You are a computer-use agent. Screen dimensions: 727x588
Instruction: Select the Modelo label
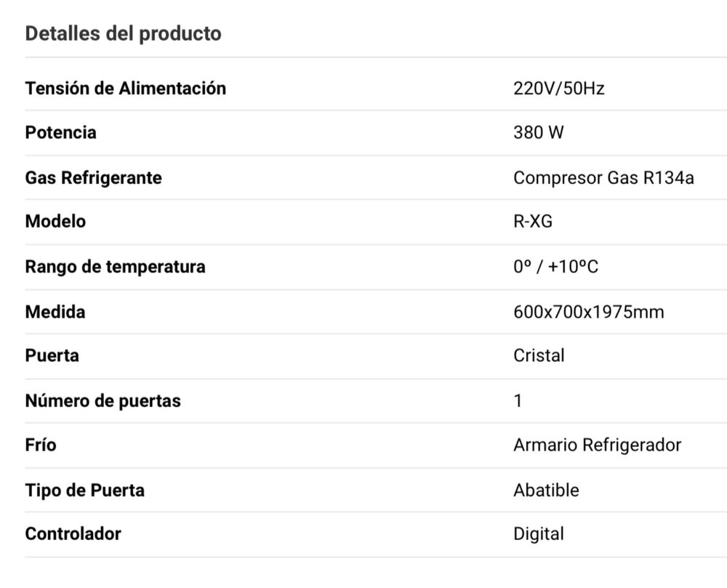[x=56, y=222]
